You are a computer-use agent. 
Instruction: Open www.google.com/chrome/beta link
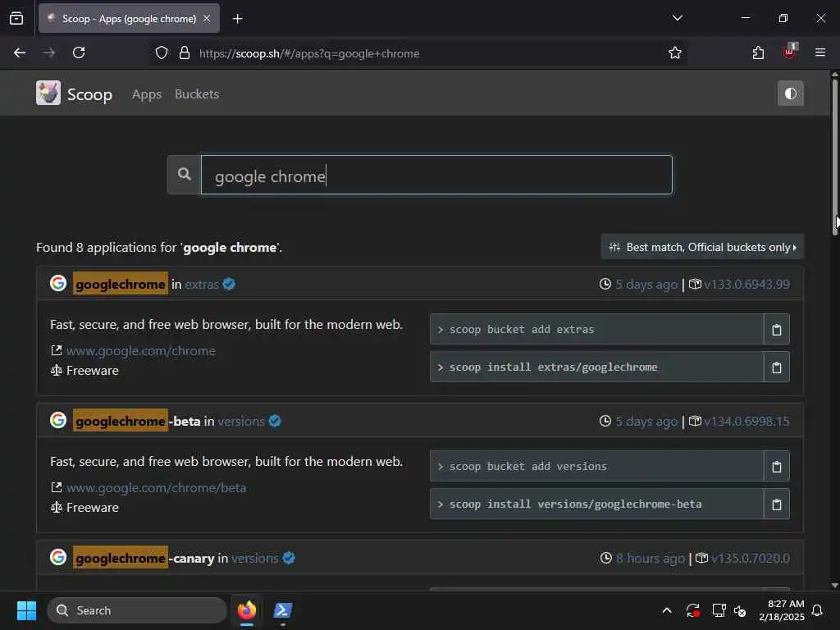(157, 488)
